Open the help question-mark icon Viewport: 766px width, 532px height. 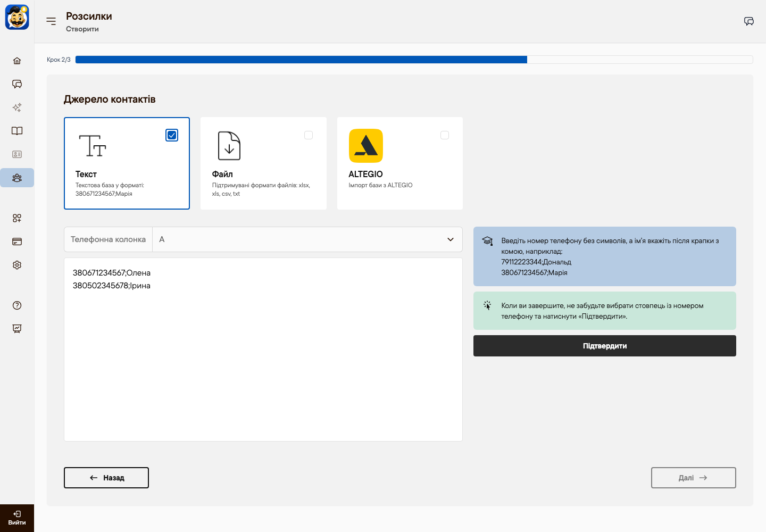pos(17,305)
